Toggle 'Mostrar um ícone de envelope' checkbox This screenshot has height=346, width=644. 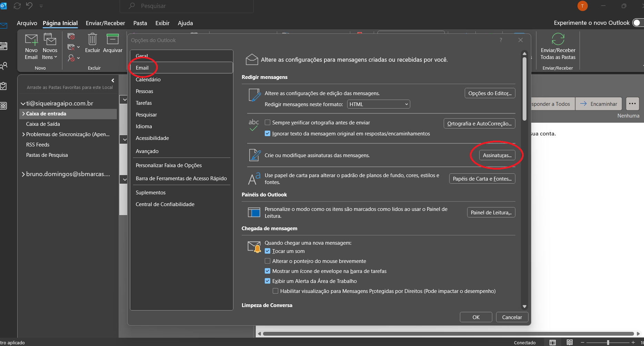point(268,271)
